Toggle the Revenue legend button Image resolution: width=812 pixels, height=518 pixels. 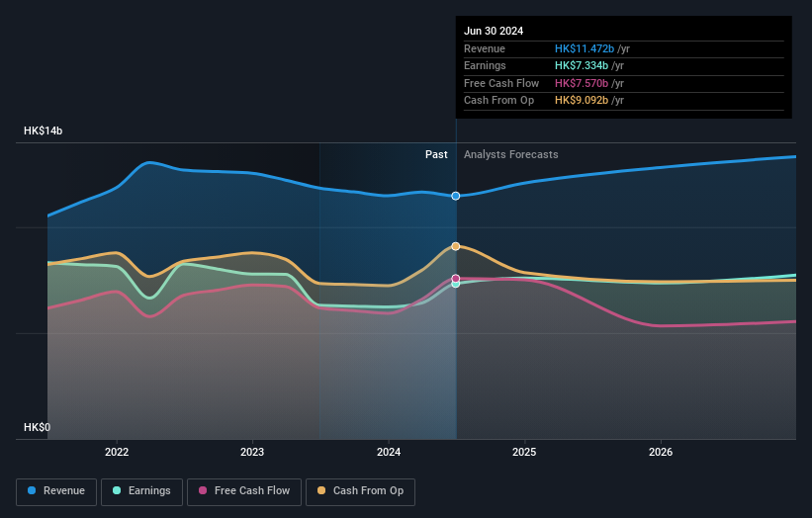[56, 491]
